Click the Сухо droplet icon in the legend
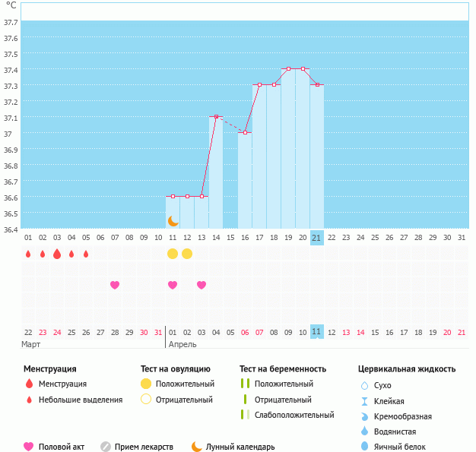This screenshot has height=452, width=476. pyautogui.click(x=364, y=386)
